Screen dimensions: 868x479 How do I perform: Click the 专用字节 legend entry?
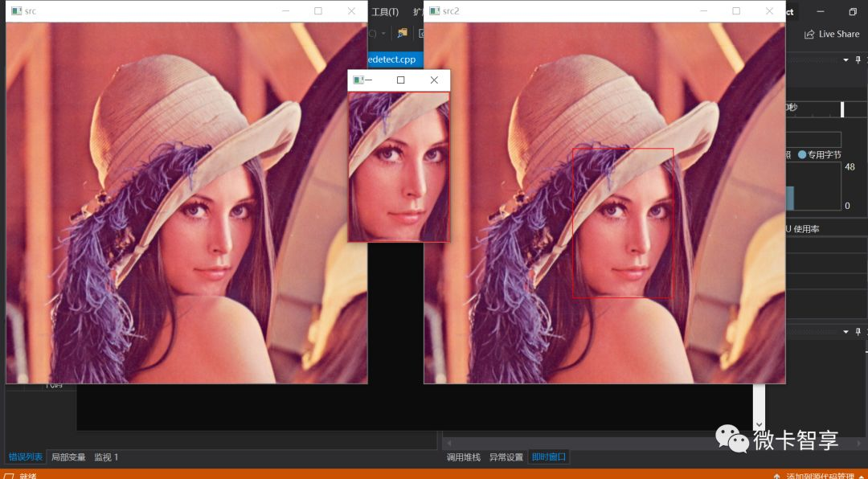click(x=820, y=154)
